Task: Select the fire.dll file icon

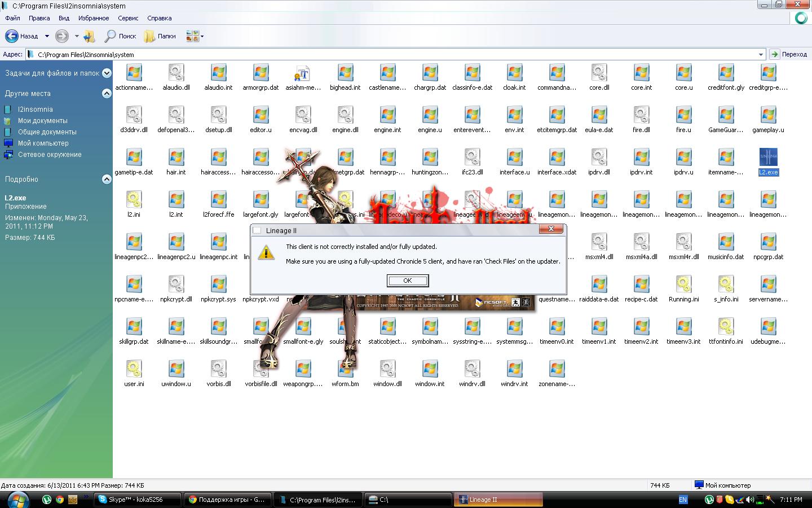Action: click(641, 115)
